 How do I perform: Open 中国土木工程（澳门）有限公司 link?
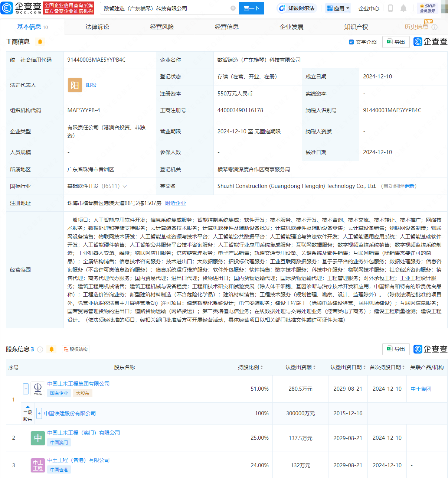coord(84,433)
